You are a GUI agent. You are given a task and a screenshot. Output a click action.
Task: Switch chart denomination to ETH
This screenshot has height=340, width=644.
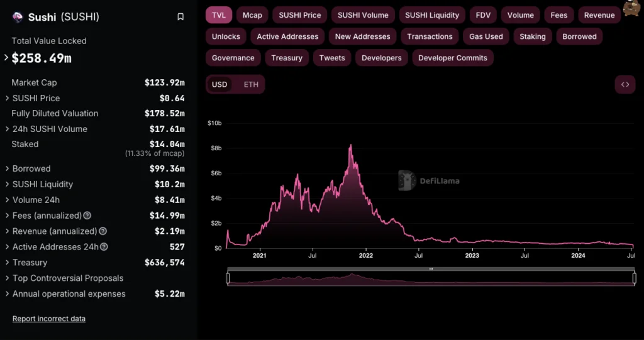(x=252, y=85)
